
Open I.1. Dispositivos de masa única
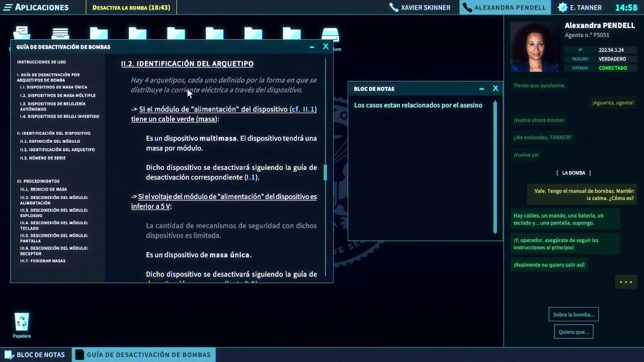point(54,87)
